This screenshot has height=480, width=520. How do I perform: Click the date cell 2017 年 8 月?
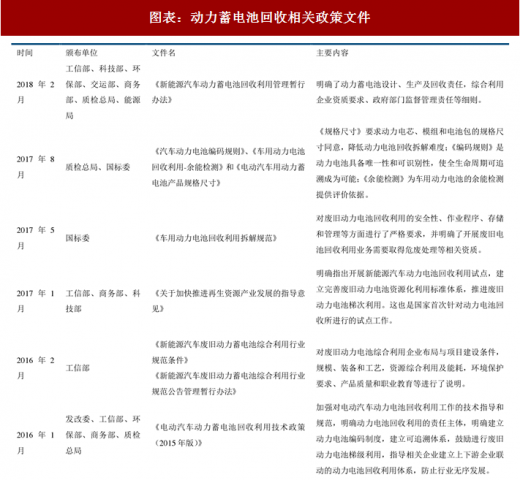[x=36, y=167]
